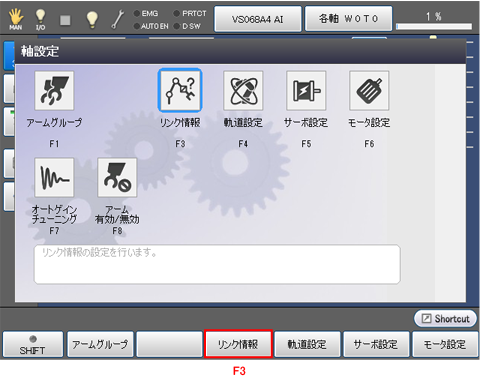480x377 pixels.
Task: Open the 軌道設定 F4 icon
Action: 243,90
